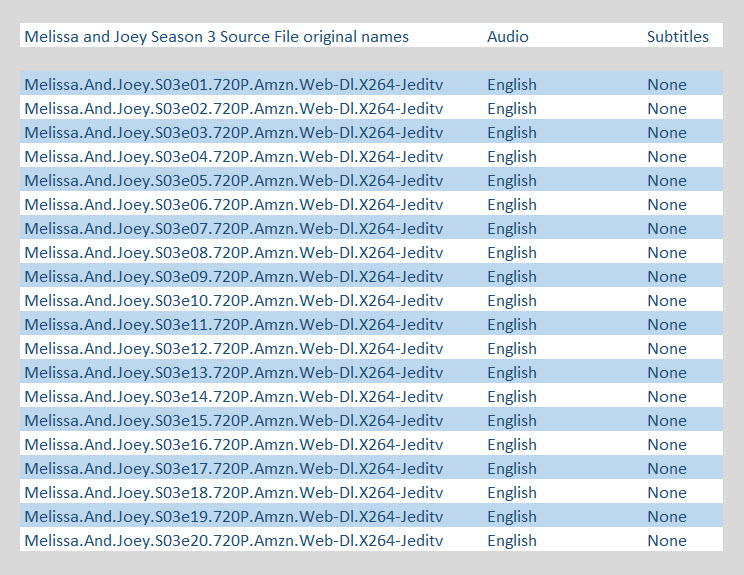Click English audio cell in S03e03 row
This screenshot has height=575, width=744.
(512, 133)
